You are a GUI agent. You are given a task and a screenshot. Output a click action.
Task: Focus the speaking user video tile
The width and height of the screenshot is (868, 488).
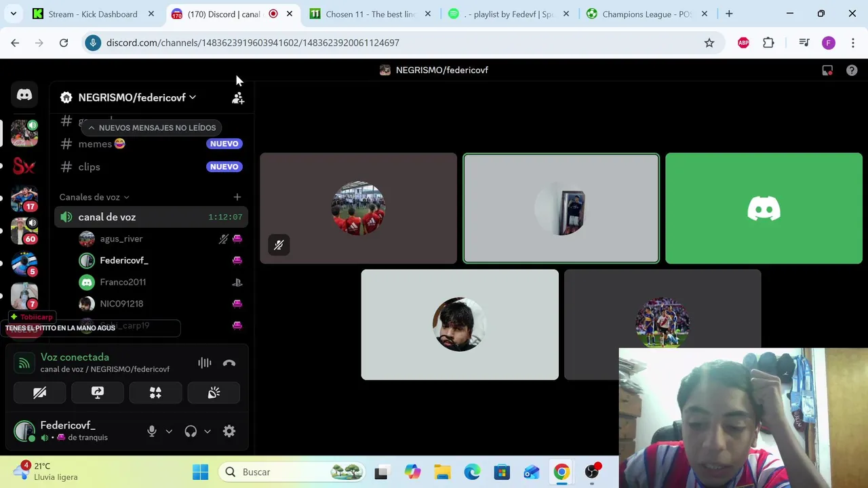[561, 208]
